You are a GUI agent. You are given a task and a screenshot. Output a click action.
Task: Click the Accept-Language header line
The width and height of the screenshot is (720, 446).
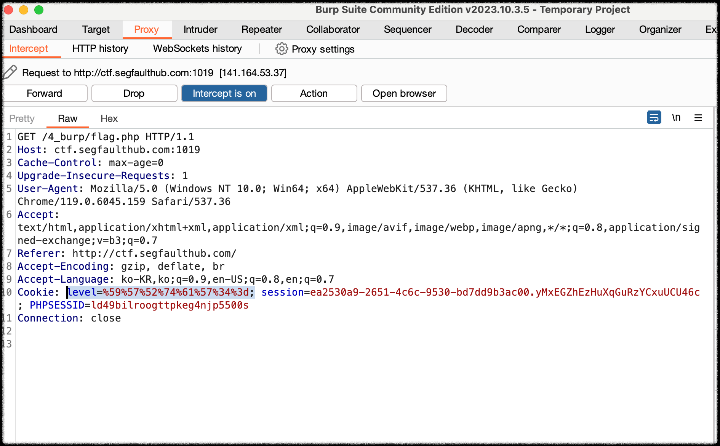[176, 279]
